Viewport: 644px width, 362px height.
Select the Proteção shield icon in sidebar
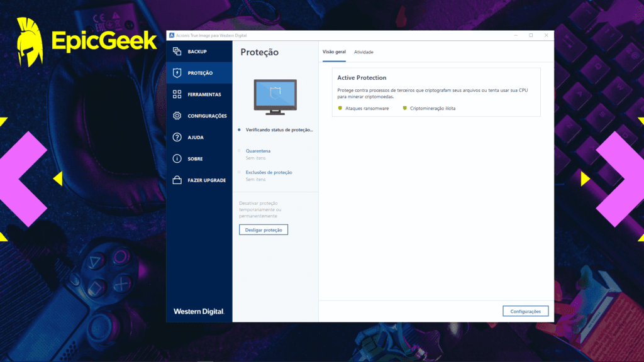[178, 72]
